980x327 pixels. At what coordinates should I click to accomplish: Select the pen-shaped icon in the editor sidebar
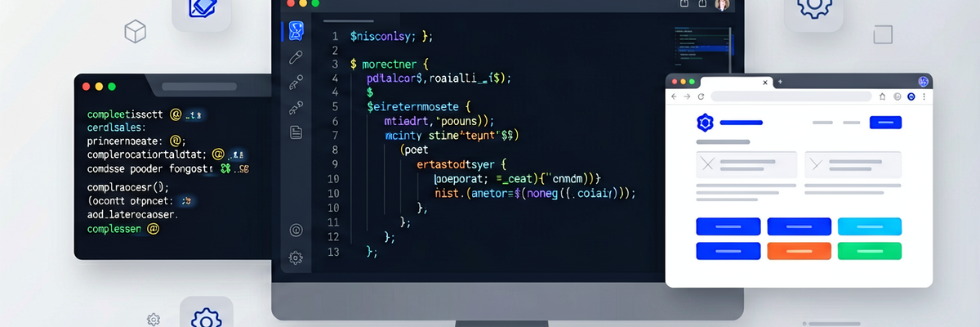click(296, 57)
